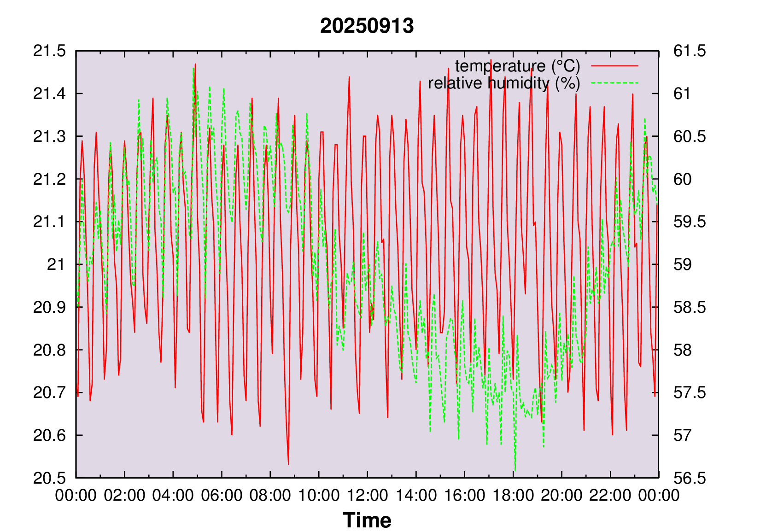This screenshot has height=532, width=760.
Task: Click the chart title 20250913
Action: tap(367, 26)
